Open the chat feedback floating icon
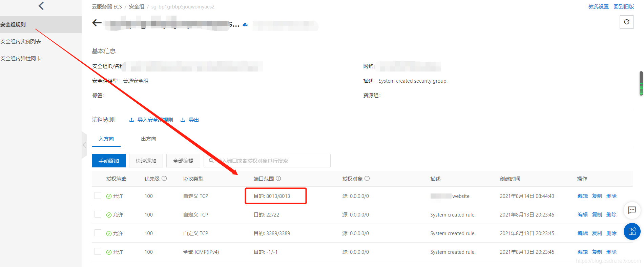The width and height of the screenshot is (644, 267). pos(632,210)
